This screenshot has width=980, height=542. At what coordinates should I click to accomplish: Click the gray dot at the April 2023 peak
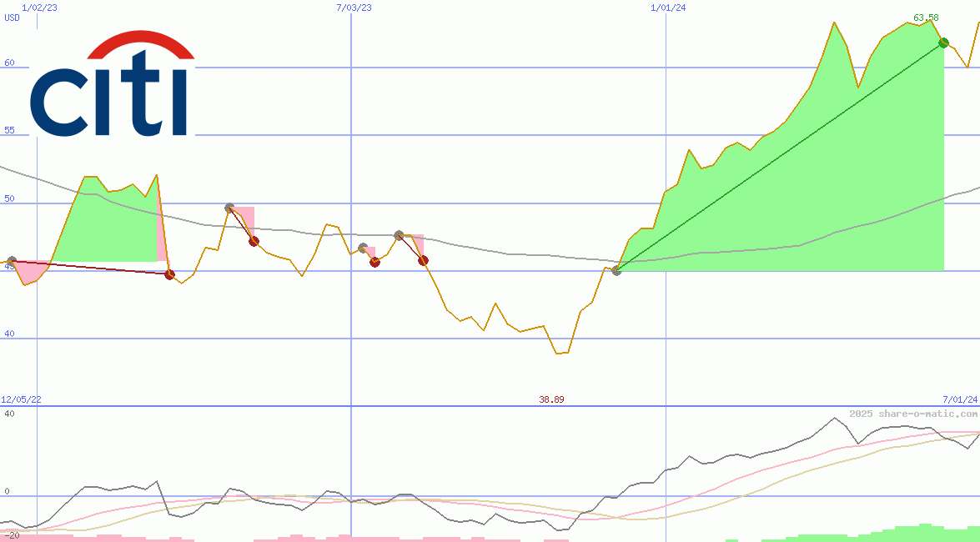pyautogui.click(x=228, y=206)
